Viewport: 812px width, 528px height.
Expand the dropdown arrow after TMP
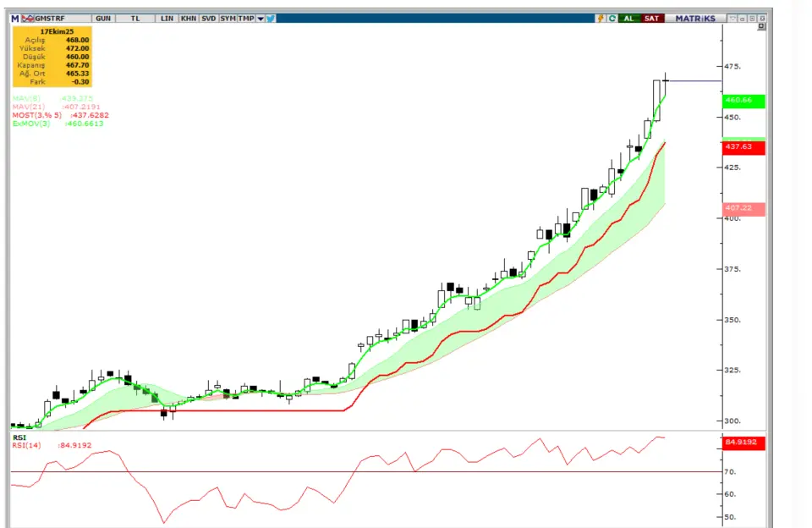pos(260,18)
